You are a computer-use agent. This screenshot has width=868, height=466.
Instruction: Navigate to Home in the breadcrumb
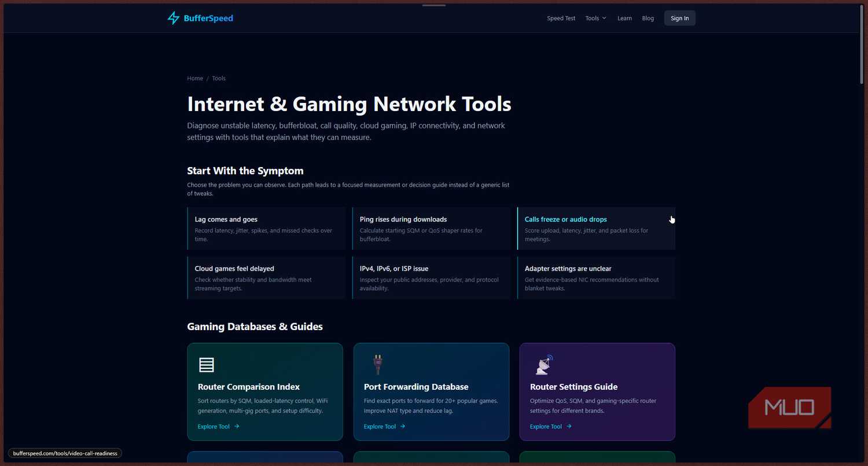195,79
